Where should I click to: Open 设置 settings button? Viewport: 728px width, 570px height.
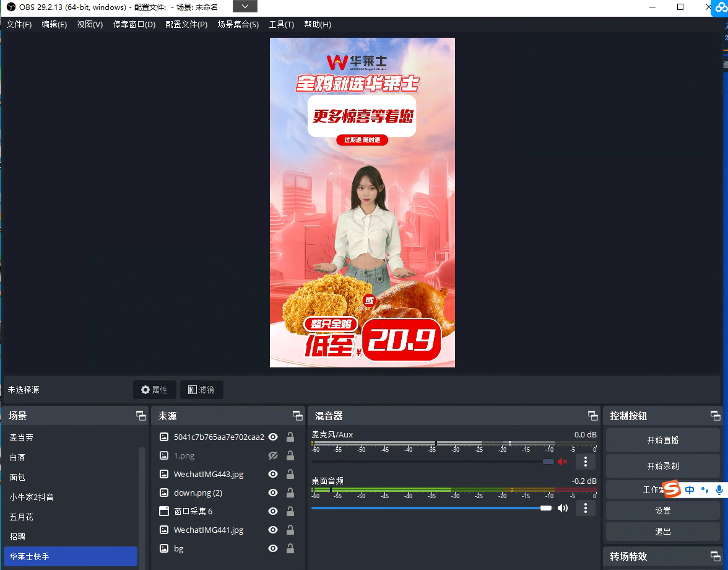tap(663, 511)
